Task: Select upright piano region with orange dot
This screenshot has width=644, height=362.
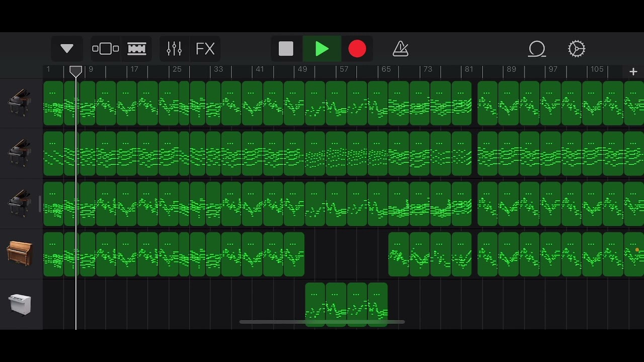Action: (x=634, y=254)
